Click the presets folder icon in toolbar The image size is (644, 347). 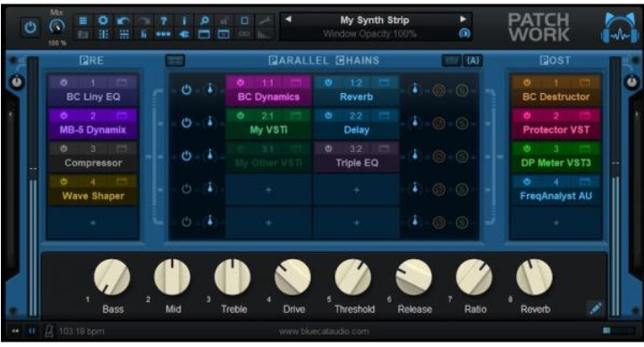click(83, 34)
